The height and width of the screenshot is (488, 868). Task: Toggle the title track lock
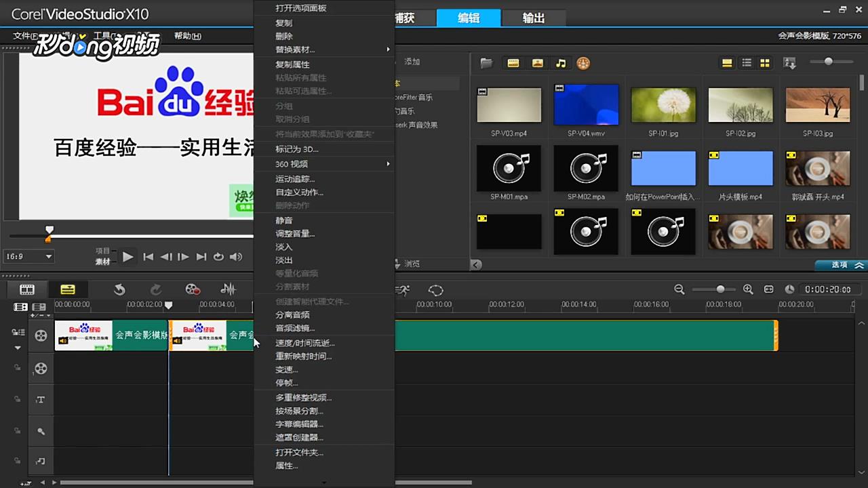click(x=17, y=399)
